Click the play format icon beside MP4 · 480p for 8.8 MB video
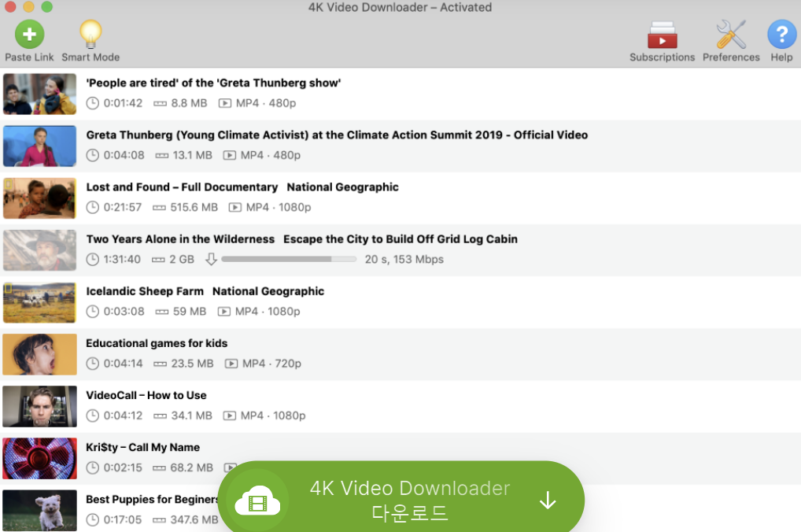Screen dimensions: 801x532 225,103
